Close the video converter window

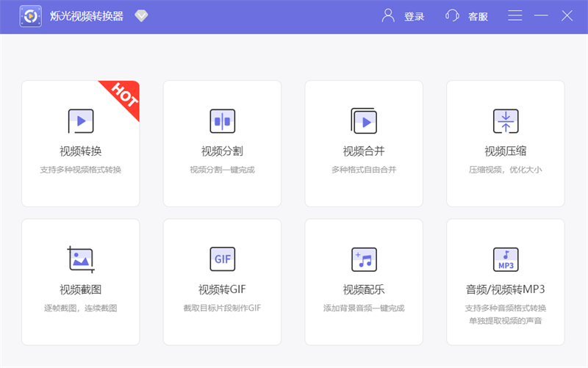[567, 15]
